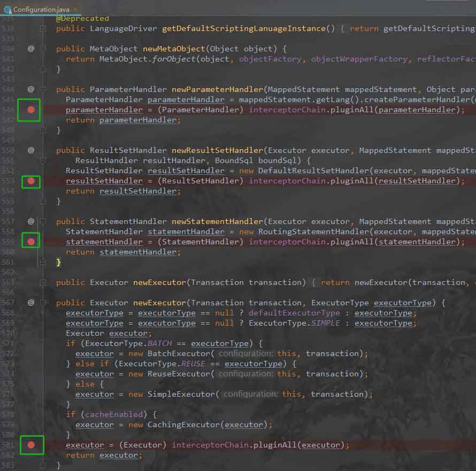Click the ReuseExecutor constructor call
The image size is (476, 471).
tap(179, 374)
